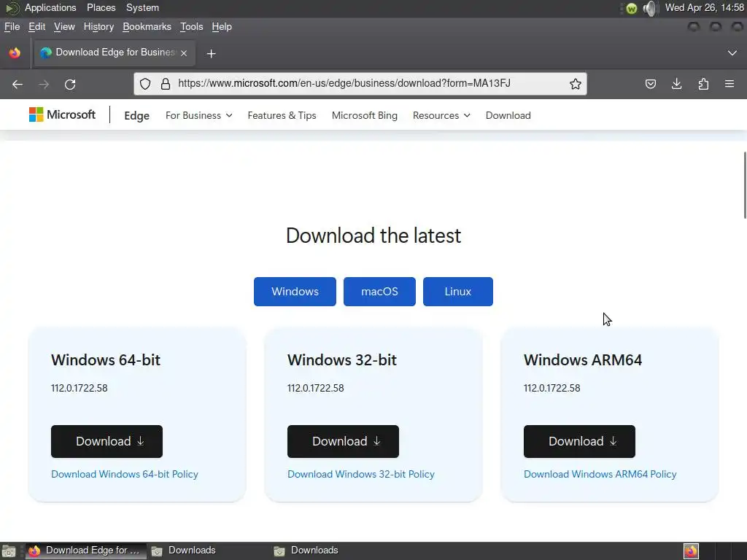
Task: Open a new tab with the plus button
Action: (x=212, y=53)
